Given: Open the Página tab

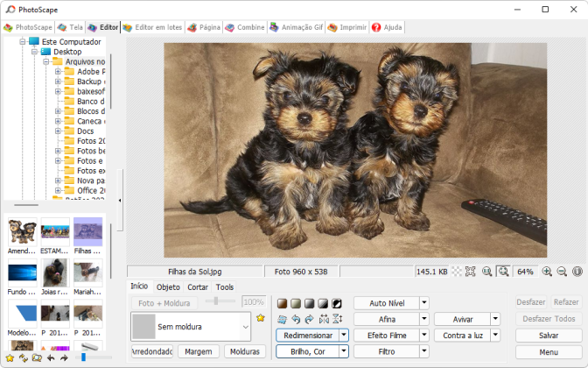Looking at the screenshot, I should (x=204, y=27).
